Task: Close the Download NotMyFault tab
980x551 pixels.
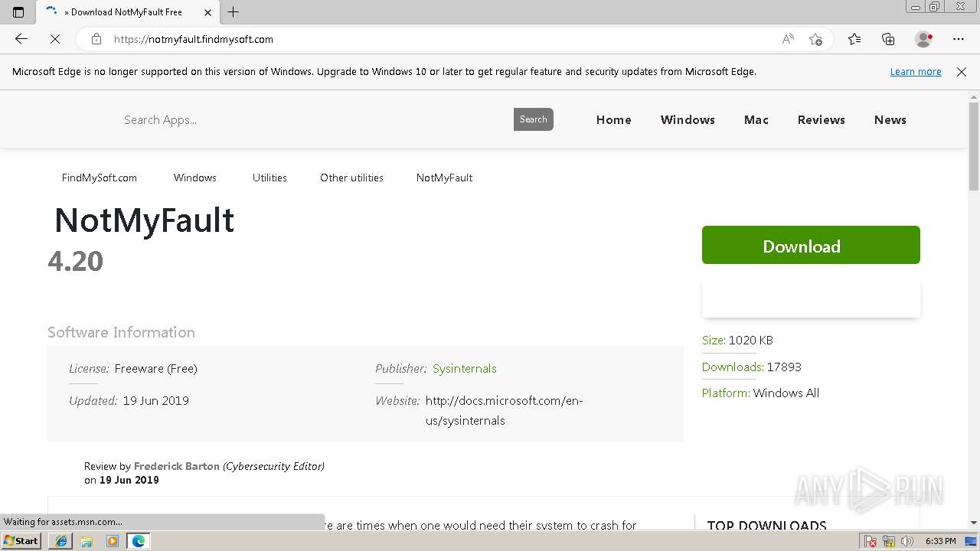Action: point(208,12)
